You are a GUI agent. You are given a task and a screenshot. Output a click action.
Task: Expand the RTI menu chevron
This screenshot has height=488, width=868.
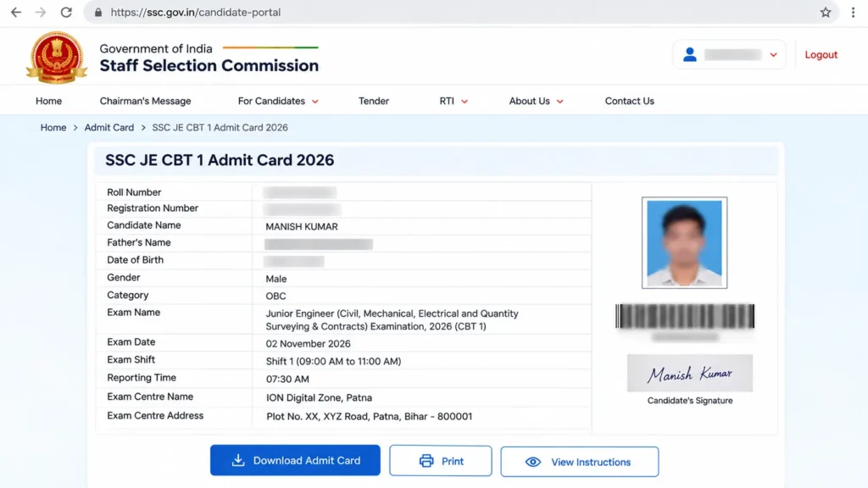(x=465, y=102)
